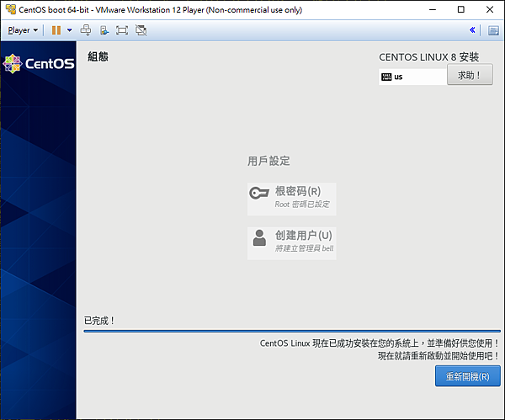This screenshot has width=505, height=420.
Task: Maximize the VMware Player window
Action: pyautogui.click(x=461, y=9)
